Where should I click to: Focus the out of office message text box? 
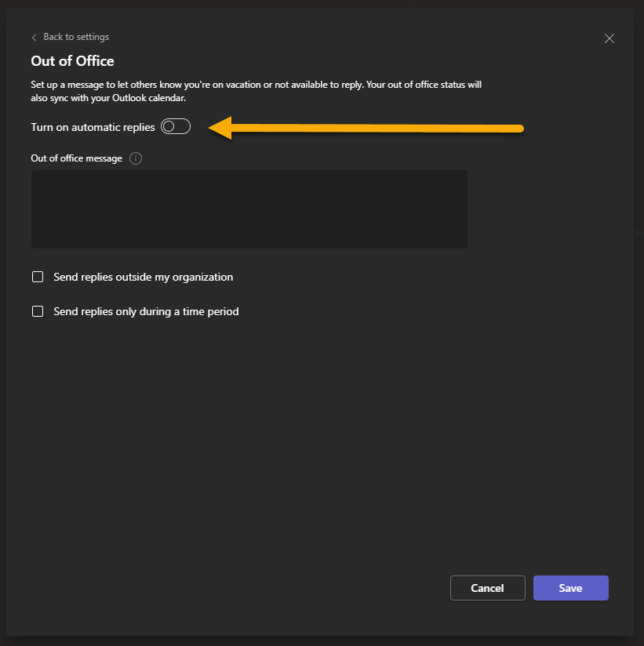coord(249,209)
